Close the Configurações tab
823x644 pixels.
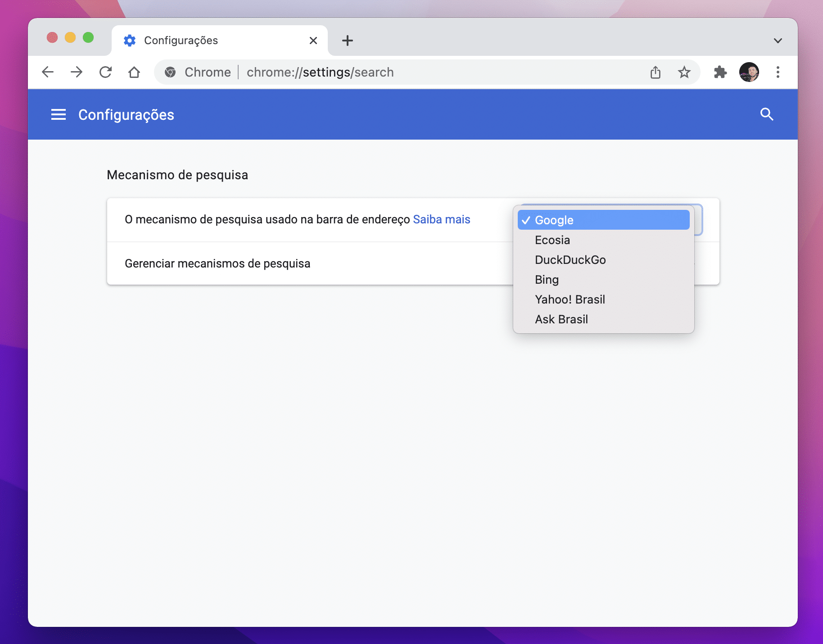313,41
